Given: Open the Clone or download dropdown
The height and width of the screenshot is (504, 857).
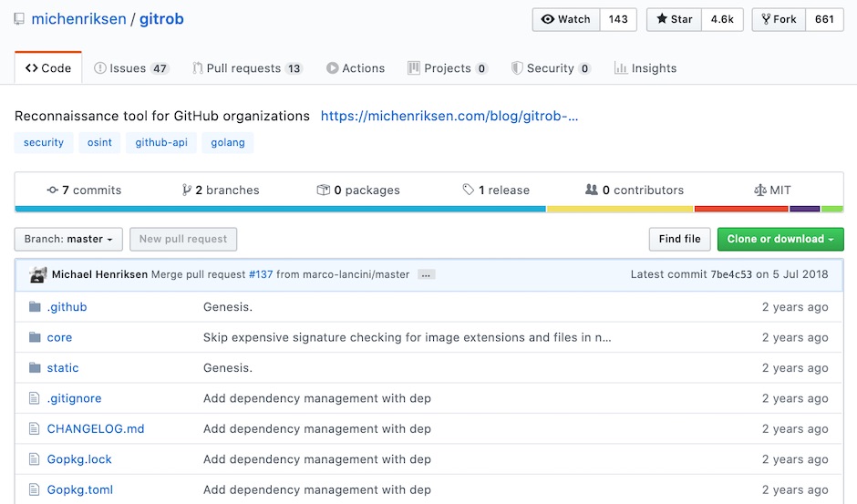Looking at the screenshot, I should [x=780, y=239].
